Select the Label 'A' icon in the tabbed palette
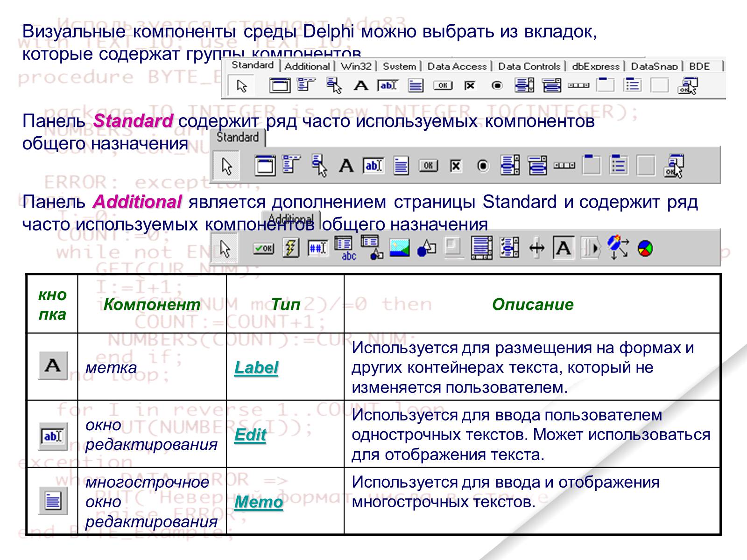The image size is (747, 560). pyautogui.click(x=360, y=86)
